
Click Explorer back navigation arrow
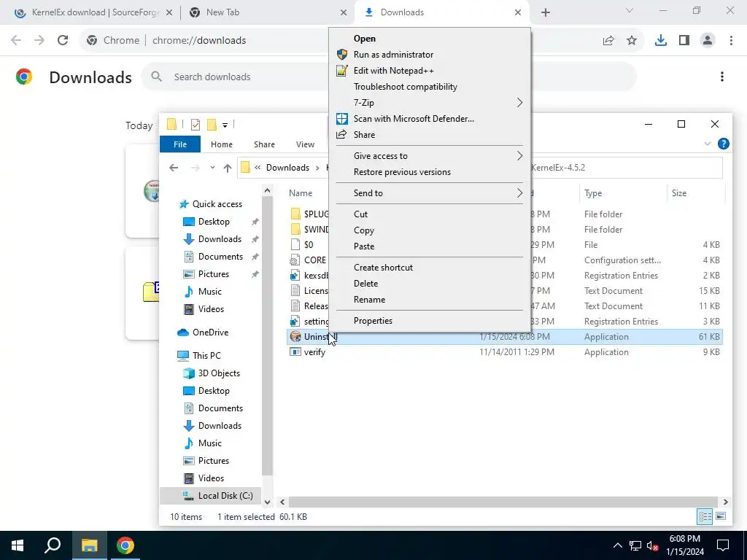174,168
